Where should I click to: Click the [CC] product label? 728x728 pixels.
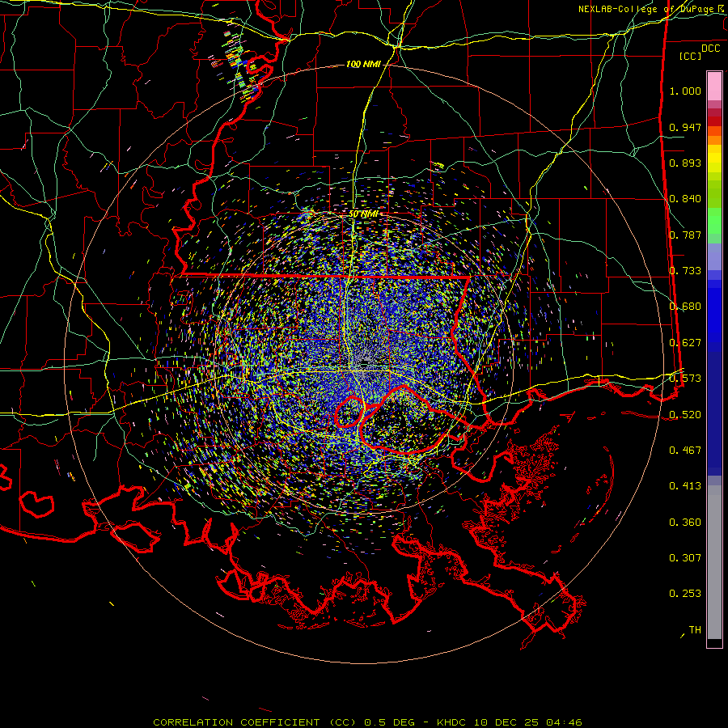point(690,56)
